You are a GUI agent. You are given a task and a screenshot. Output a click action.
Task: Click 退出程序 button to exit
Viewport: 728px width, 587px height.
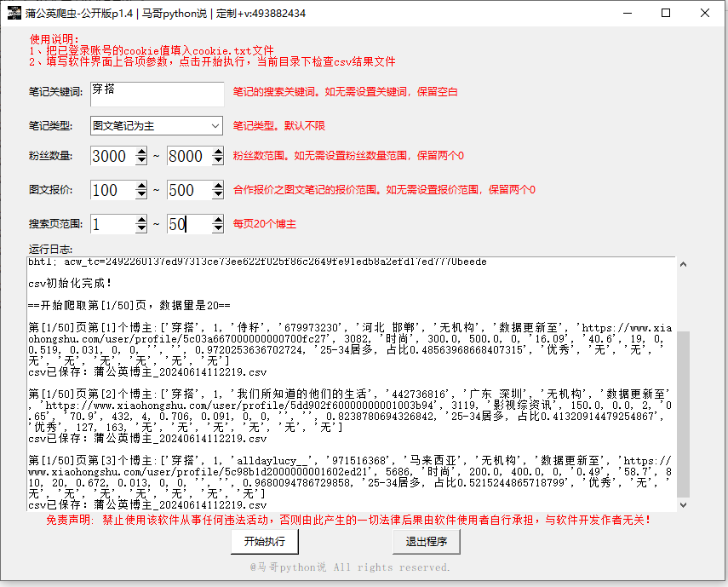(427, 542)
